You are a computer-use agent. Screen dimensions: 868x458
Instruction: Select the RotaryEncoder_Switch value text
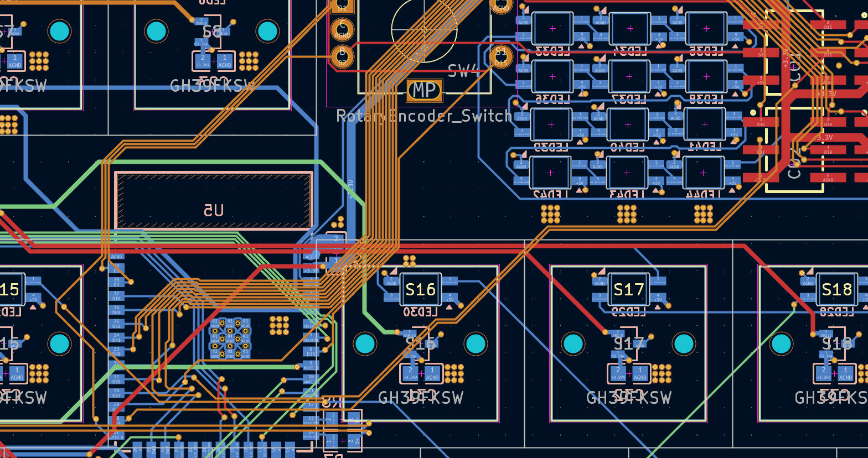[424, 116]
